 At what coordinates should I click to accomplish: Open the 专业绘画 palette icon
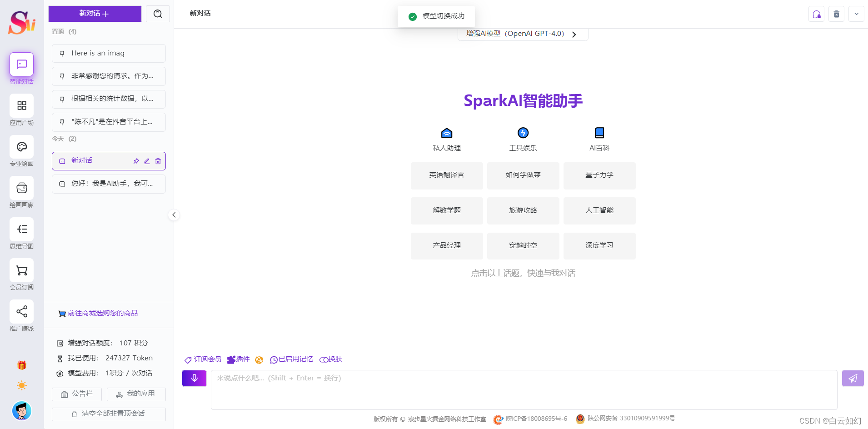(x=21, y=147)
